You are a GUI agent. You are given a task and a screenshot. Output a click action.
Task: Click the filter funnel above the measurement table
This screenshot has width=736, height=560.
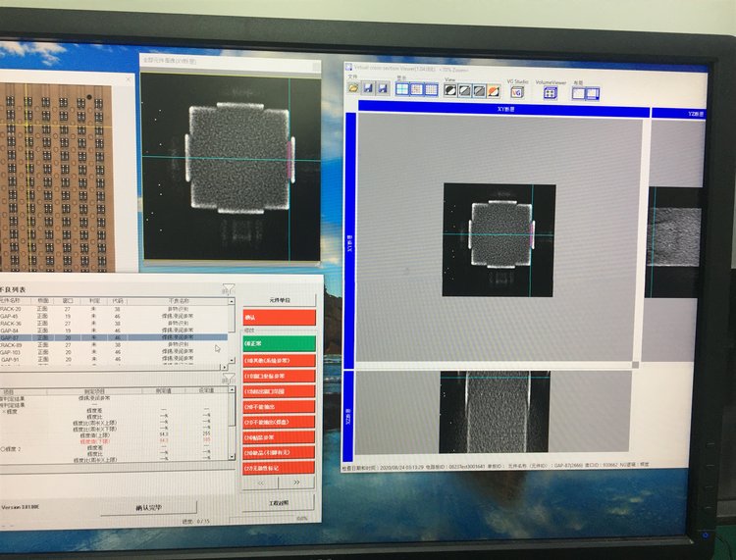click(228, 378)
